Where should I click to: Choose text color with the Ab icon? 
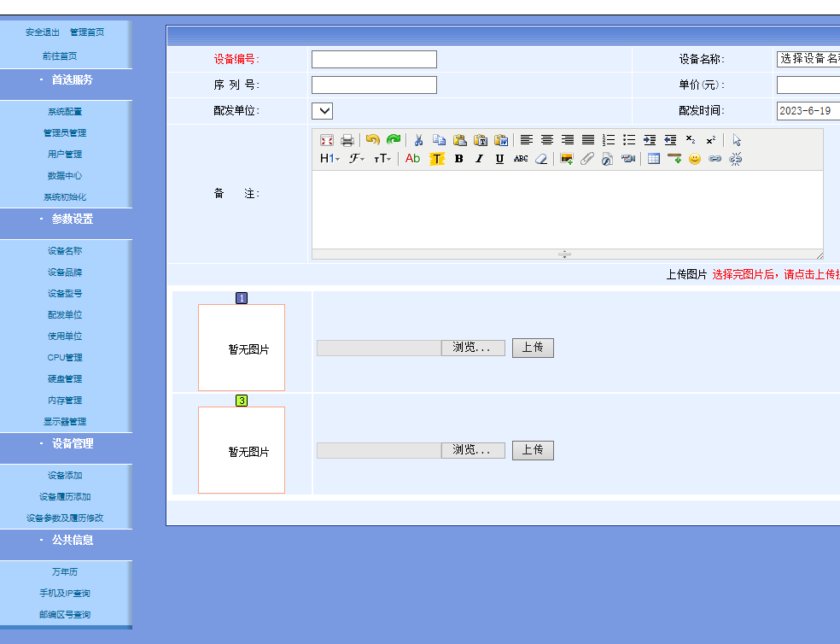tap(412, 159)
